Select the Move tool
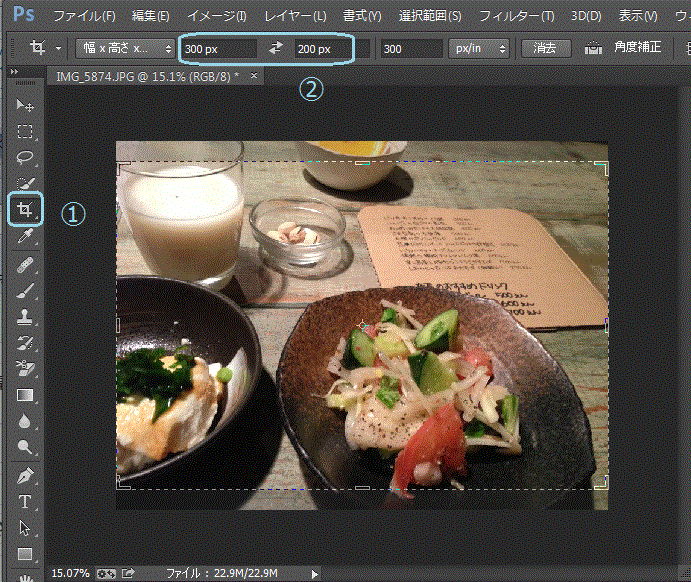The image size is (691, 582). (x=25, y=105)
